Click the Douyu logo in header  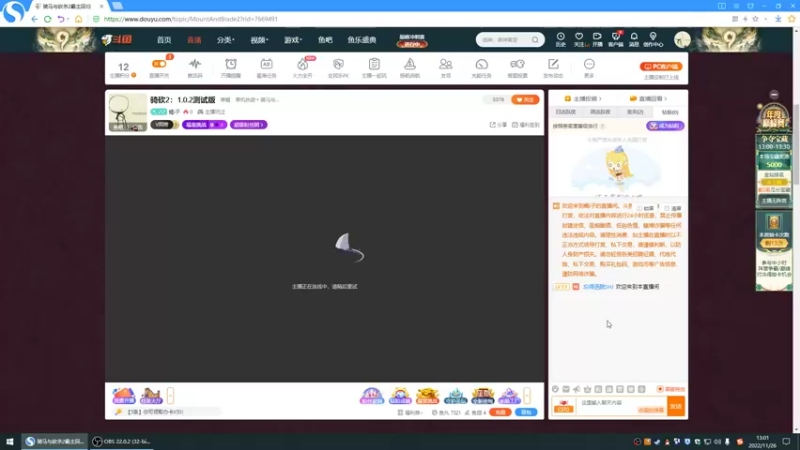tap(117, 39)
